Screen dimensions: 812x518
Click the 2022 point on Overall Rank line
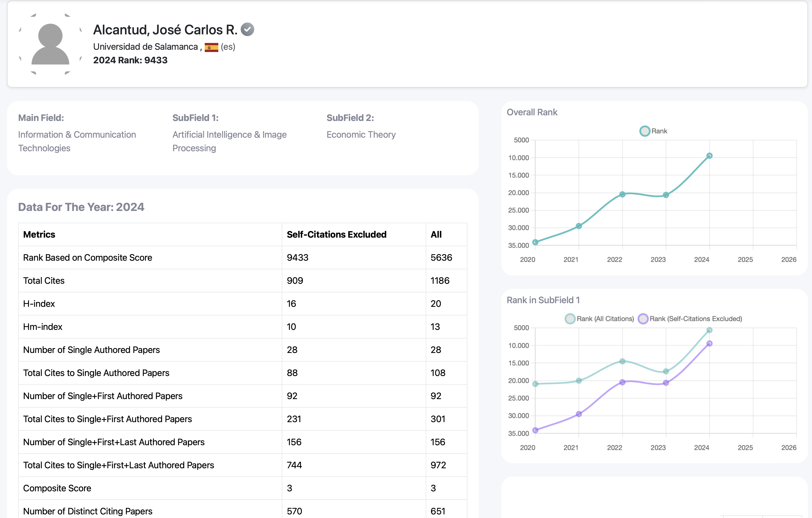tap(622, 194)
